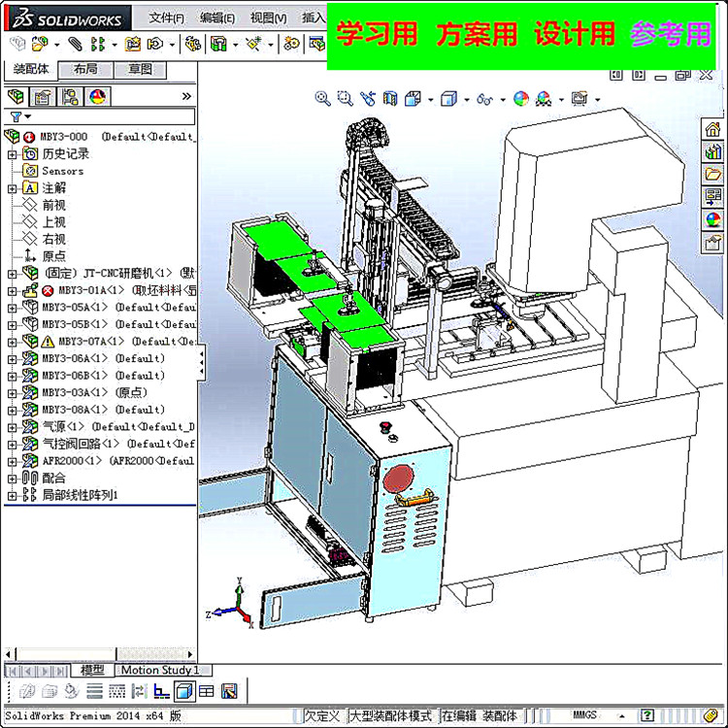Click the MMGS unit system in the status bar
Image resolution: width=728 pixels, height=728 pixels.
(x=584, y=715)
